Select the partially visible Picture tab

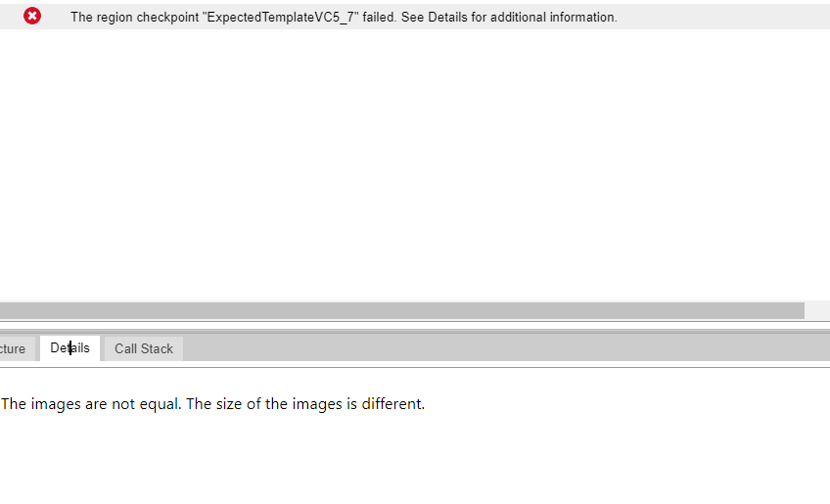[x=15, y=348]
